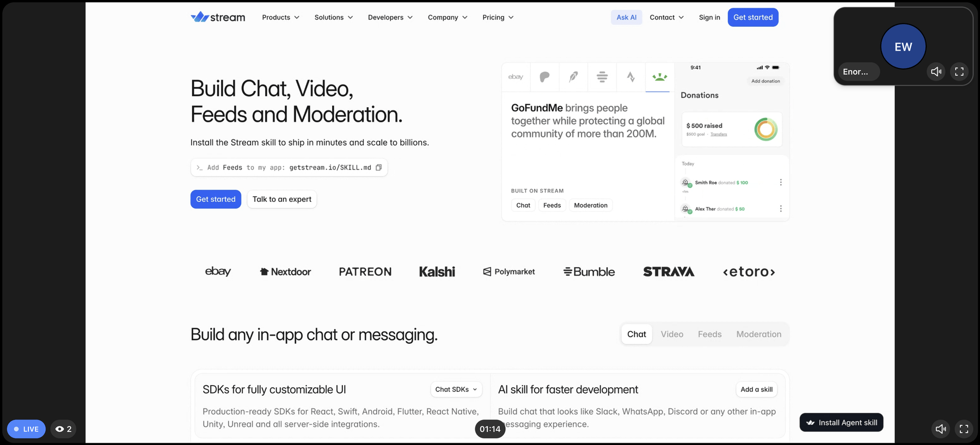Switch to the Video product tab
980x445 pixels.
[x=672, y=334]
